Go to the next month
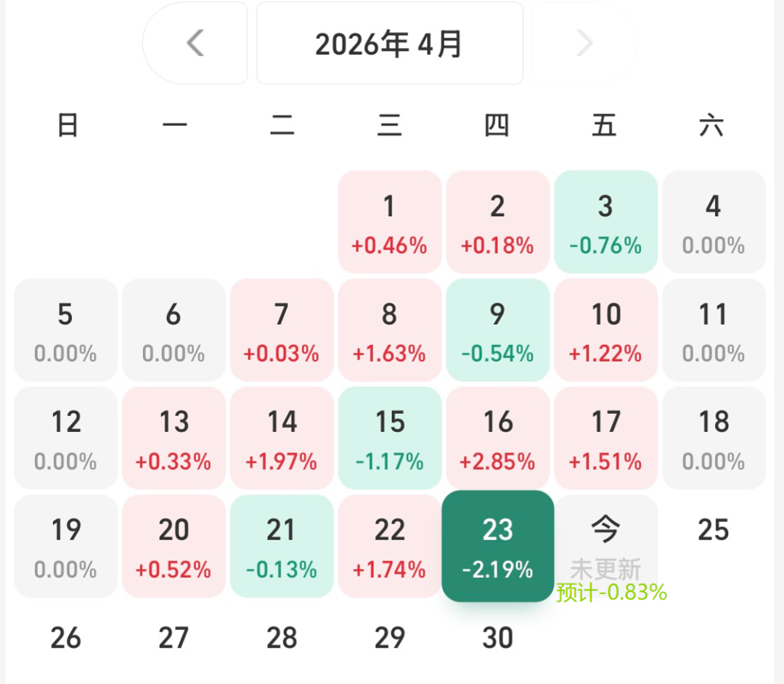The image size is (784, 684). (x=584, y=43)
